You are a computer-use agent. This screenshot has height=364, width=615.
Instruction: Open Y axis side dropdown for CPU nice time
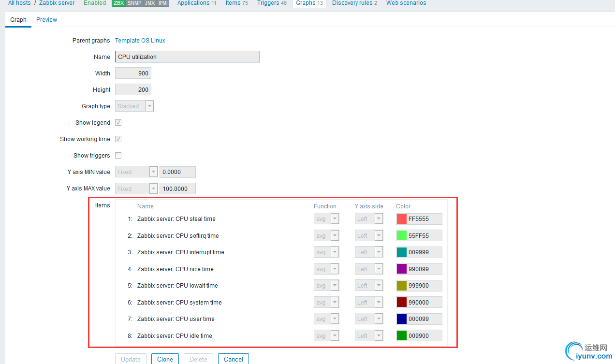(x=369, y=269)
